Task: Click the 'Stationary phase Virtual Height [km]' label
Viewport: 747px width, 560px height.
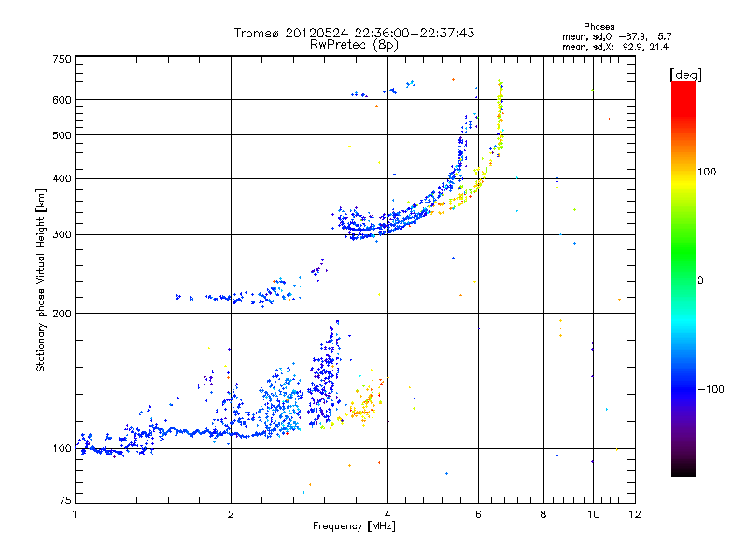Action: pyautogui.click(x=41, y=281)
